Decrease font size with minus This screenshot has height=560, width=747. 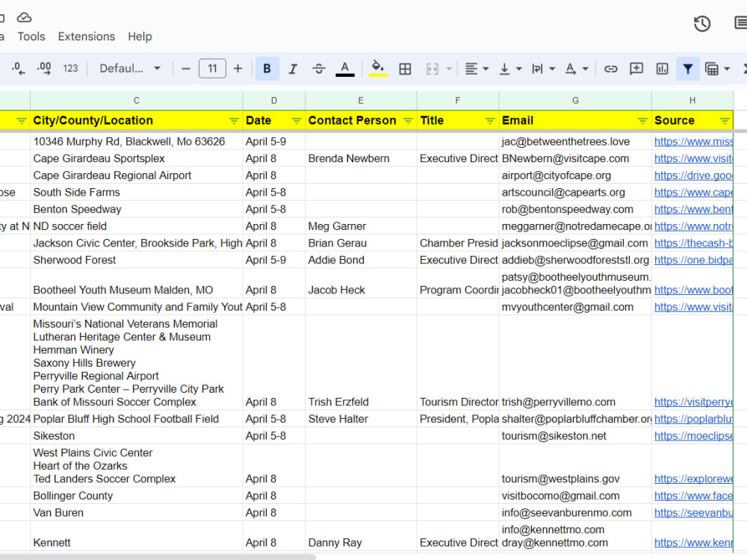coord(186,69)
